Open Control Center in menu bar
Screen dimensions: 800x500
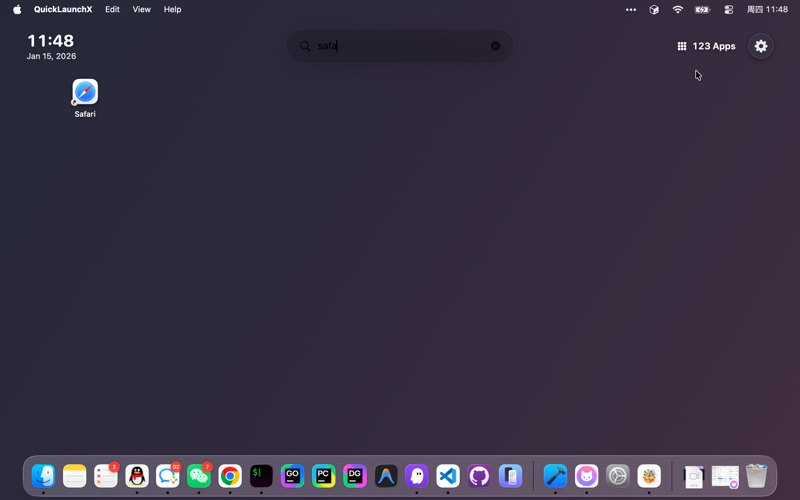[728, 9]
